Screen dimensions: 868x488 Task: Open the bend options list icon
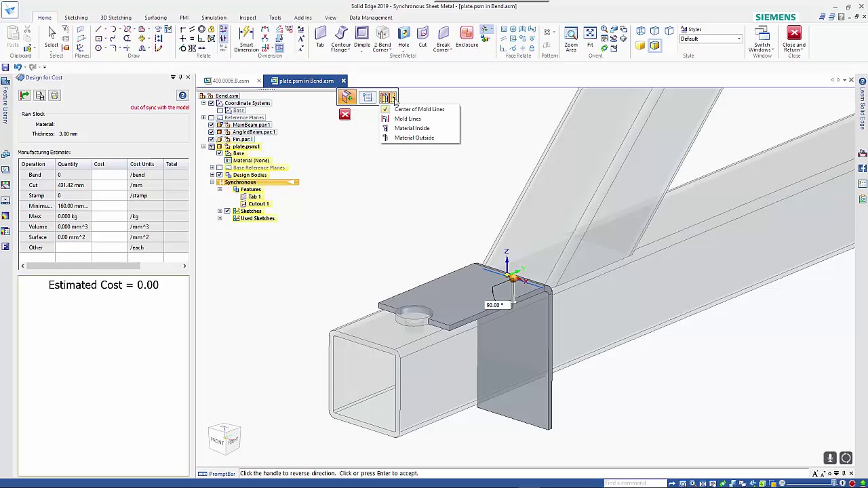(367, 98)
